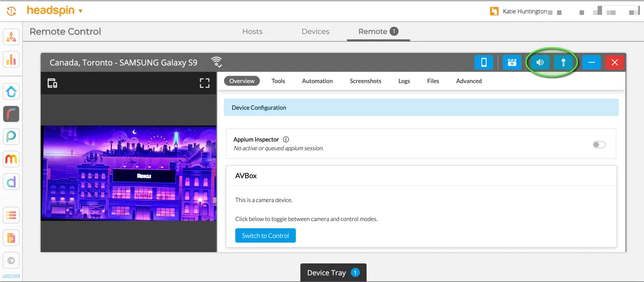Click the Katie Huntington user name
Image resolution: width=644 pixels, height=282 pixels.
click(525, 11)
